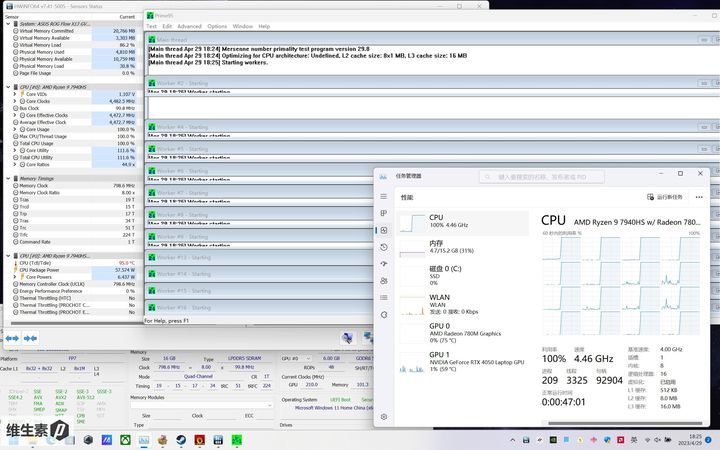Collapse System ASUS ROG Flow sensor group
Viewport: 720px width, 450px height.
point(8,24)
